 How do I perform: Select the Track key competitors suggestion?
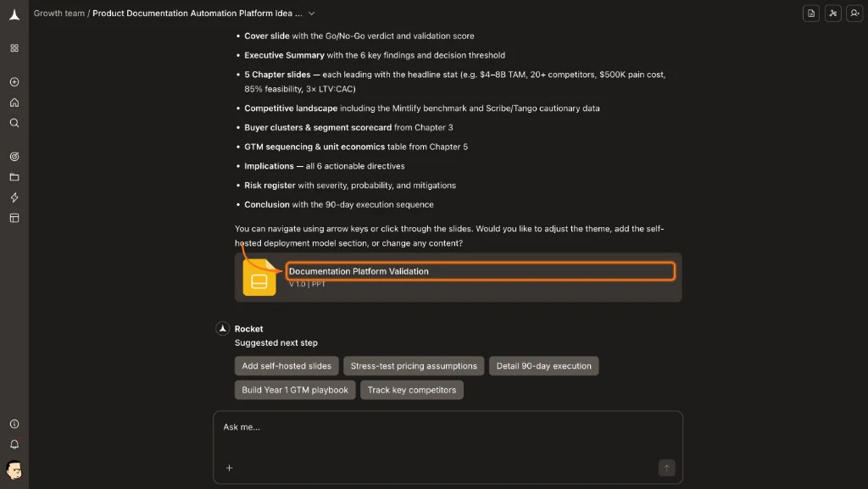(x=411, y=390)
